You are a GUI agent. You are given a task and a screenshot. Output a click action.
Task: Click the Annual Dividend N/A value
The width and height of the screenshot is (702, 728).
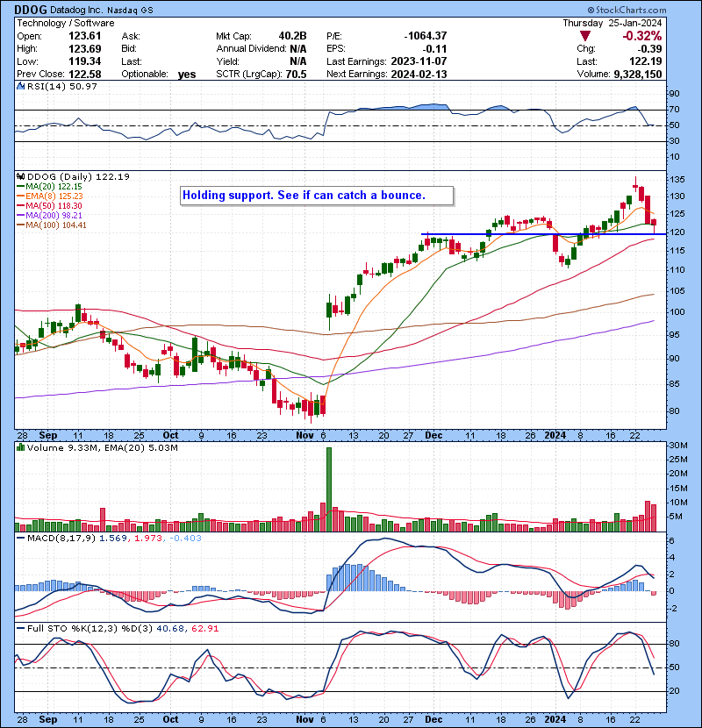coord(297,49)
